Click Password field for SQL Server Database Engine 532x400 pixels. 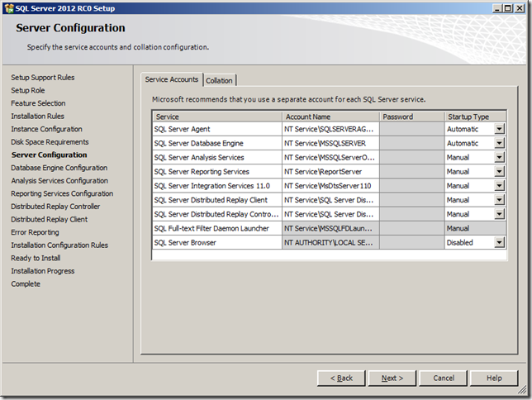(x=411, y=143)
